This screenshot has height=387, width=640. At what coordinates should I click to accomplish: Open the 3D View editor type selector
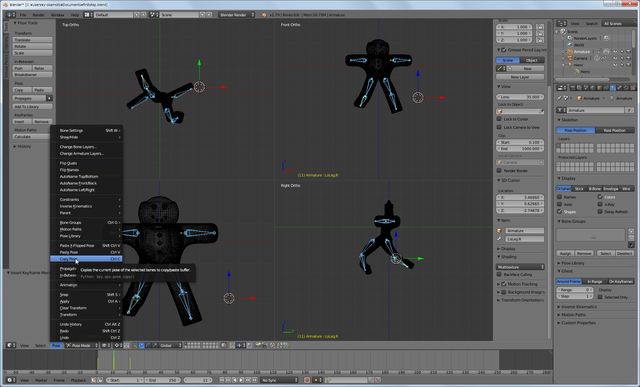tap(11, 345)
